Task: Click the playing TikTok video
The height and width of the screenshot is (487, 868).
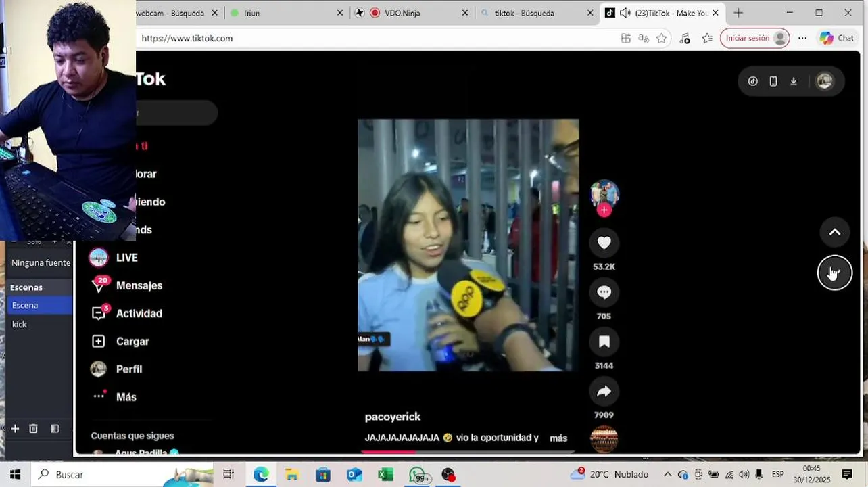Action: coord(468,245)
